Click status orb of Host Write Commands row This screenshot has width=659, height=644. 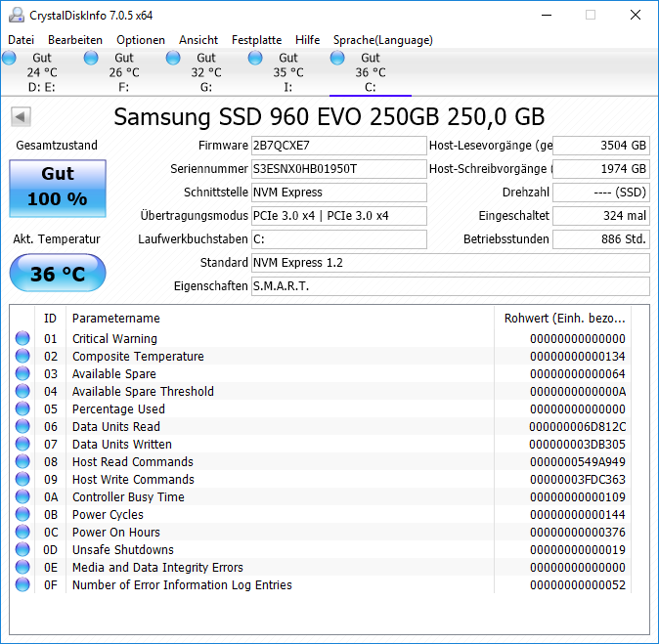click(22, 479)
